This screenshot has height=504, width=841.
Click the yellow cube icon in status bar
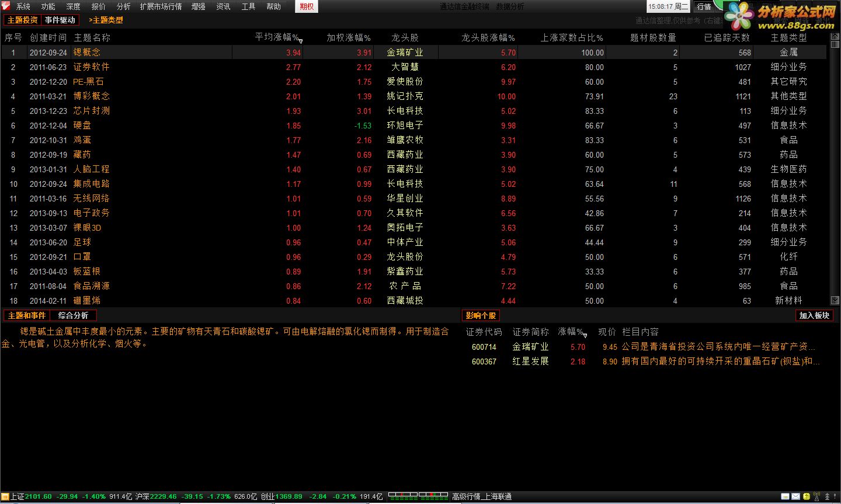coord(807,496)
